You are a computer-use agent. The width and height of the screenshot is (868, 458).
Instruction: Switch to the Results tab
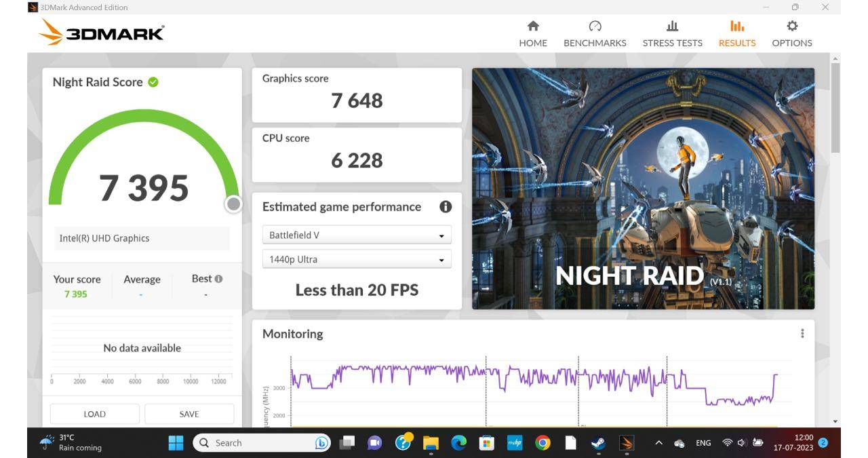tap(736, 34)
